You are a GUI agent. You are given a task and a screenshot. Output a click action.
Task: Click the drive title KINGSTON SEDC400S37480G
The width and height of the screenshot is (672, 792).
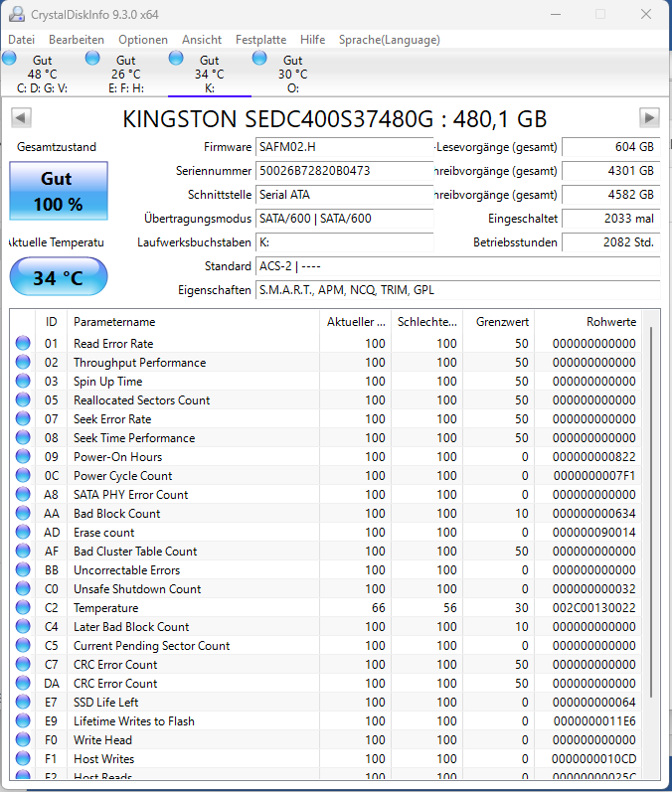tap(334, 119)
